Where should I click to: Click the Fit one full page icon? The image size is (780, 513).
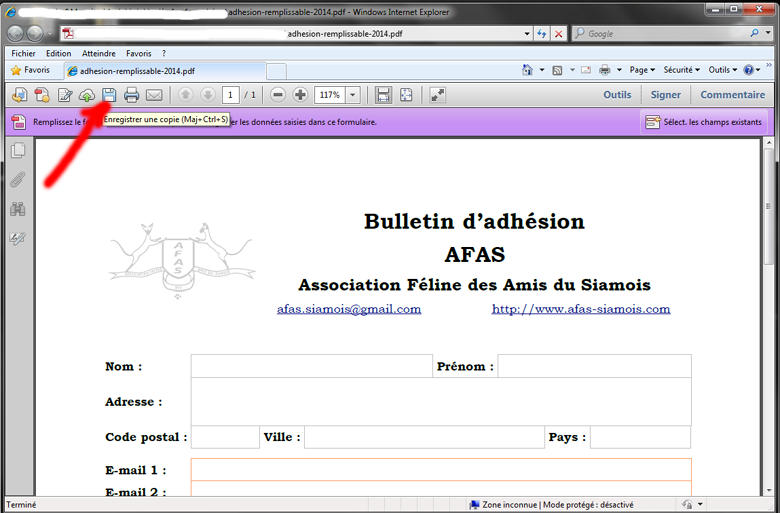[406, 95]
